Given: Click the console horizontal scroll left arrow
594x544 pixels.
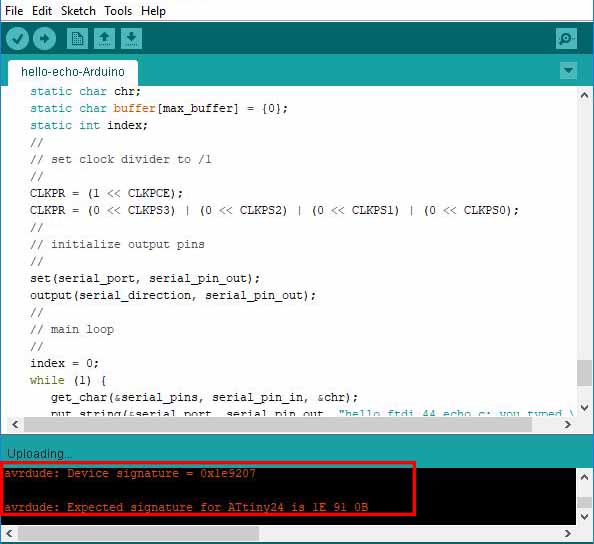Looking at the screenshot, I should (9, 533).
